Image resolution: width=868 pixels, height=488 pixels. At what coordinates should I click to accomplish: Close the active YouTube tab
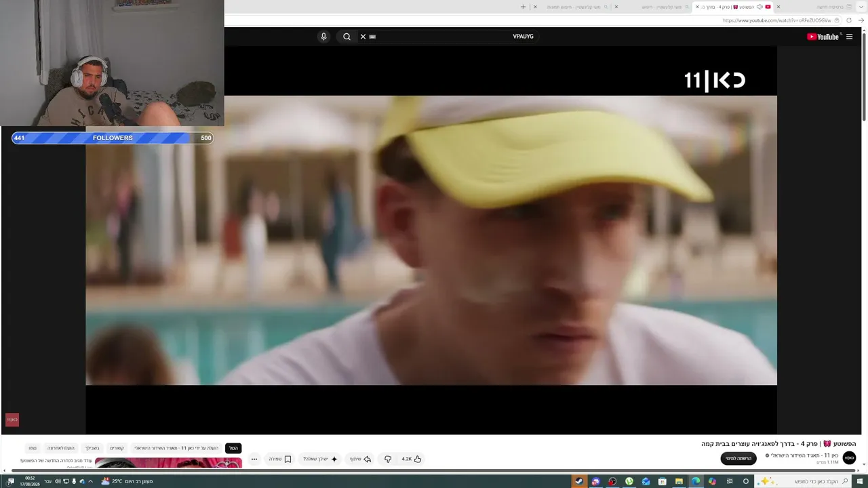tap(697, 7)
